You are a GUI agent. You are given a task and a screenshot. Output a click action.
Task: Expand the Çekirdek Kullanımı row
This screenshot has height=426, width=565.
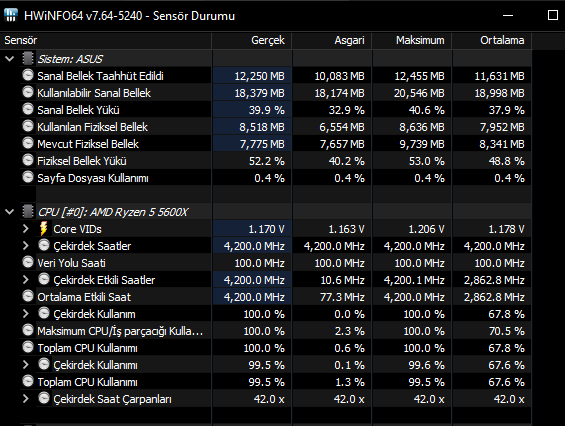coord(26,365)
